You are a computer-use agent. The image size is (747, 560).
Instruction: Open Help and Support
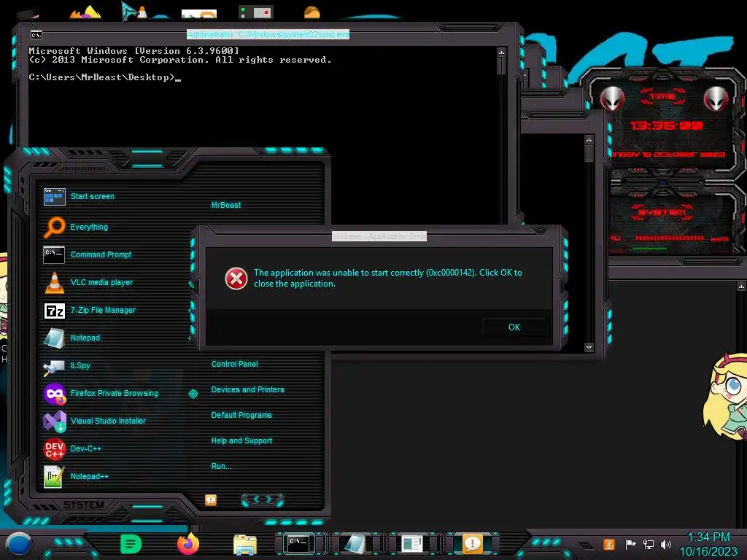241,441
